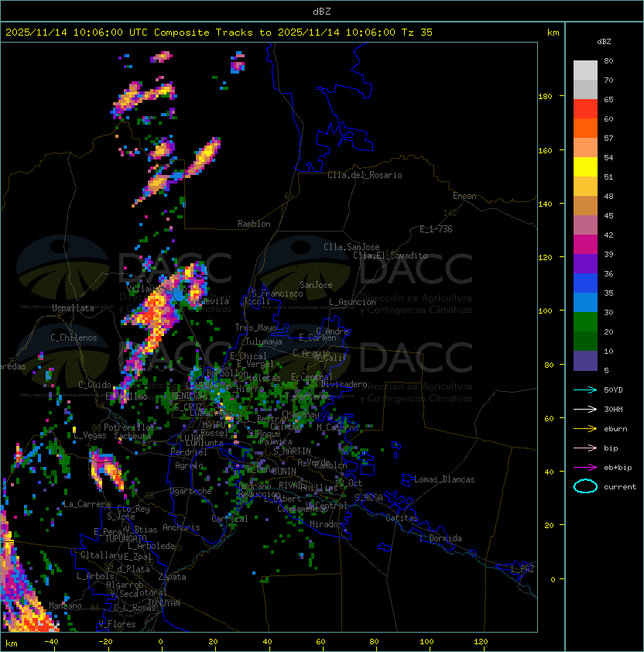Click the cyan 50YD arrow in legend
The image size is (644, 652).
click(x=585, y=389)
